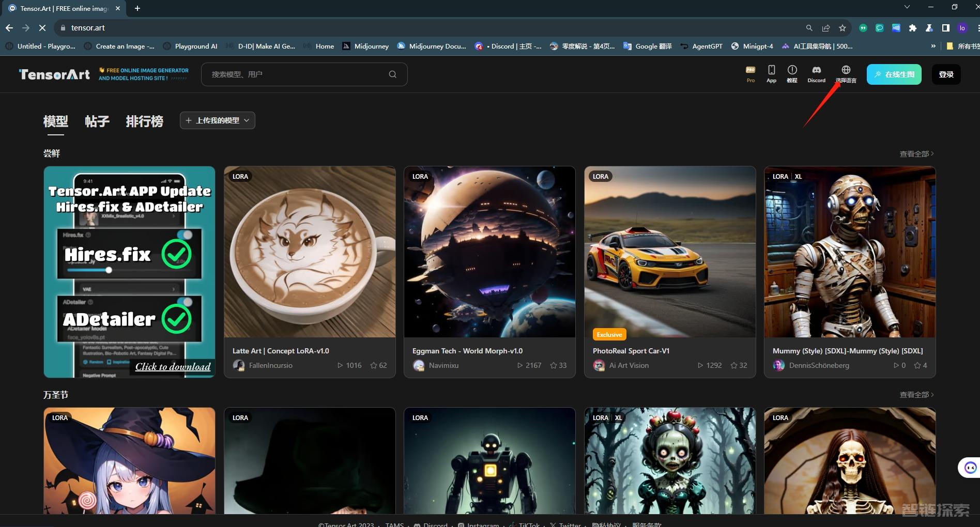This screenshot has height=527, width=980.
Task: Open the Minigpt-4 bookmark
Action: click(x=752, y=46)
